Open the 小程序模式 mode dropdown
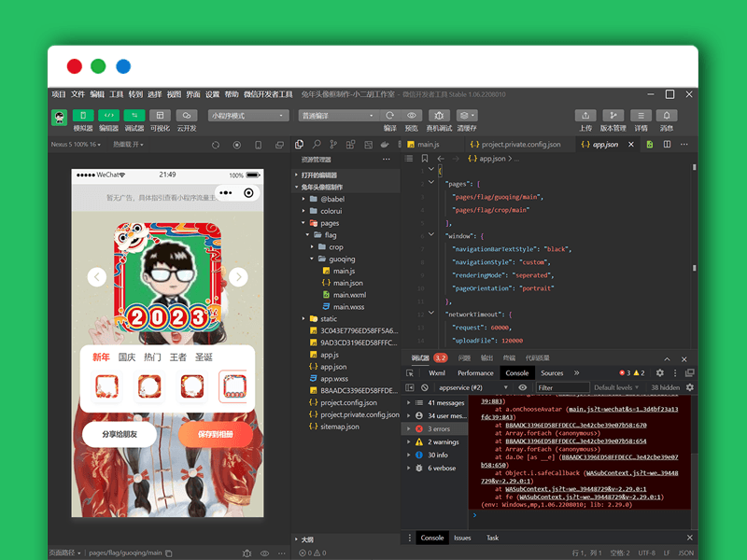 pos(248,116)
